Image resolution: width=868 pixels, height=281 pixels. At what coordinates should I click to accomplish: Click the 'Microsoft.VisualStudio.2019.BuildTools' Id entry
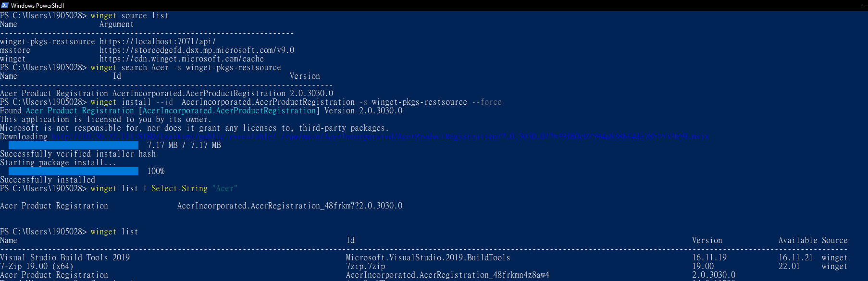click(428, 258)
